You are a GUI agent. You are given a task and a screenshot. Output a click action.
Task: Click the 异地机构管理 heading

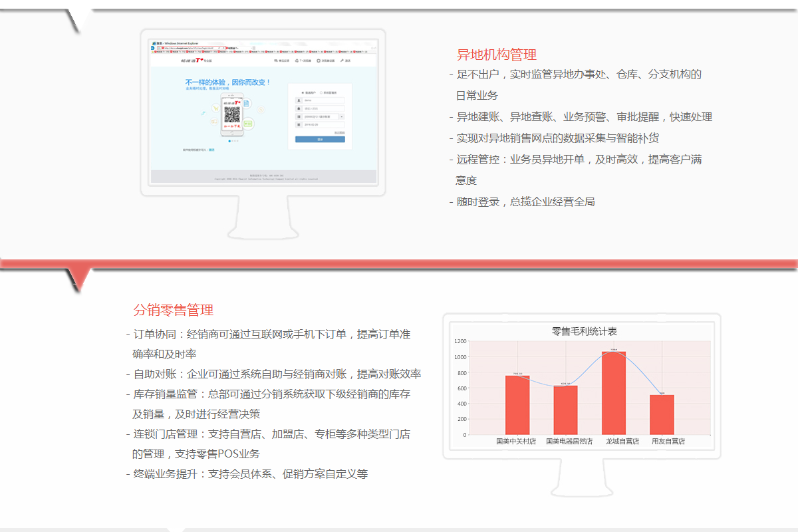[x=496, y=55]
